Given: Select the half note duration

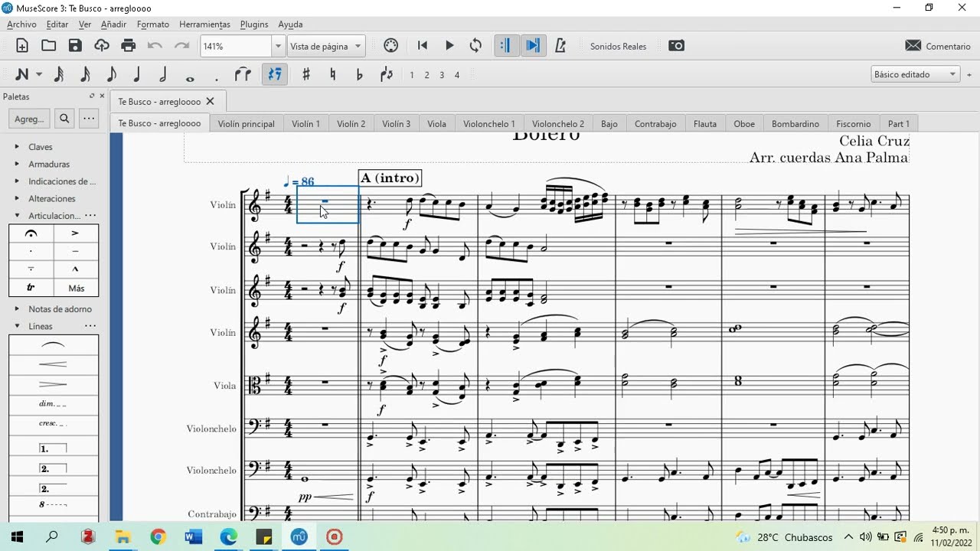Looking at the screenshot, I should 163,74.
